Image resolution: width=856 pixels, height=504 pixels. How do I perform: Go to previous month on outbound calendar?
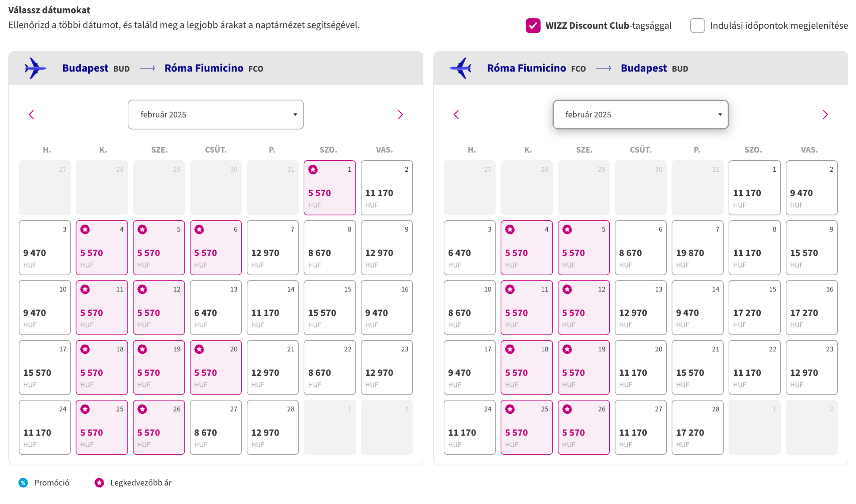32,115
